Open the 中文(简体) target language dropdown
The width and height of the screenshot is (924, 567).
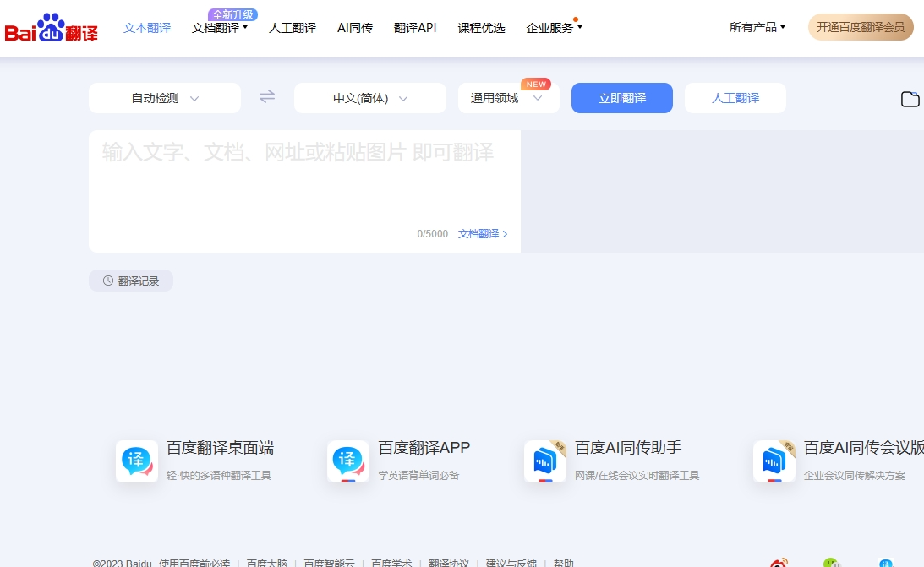[x=370, y=98]
